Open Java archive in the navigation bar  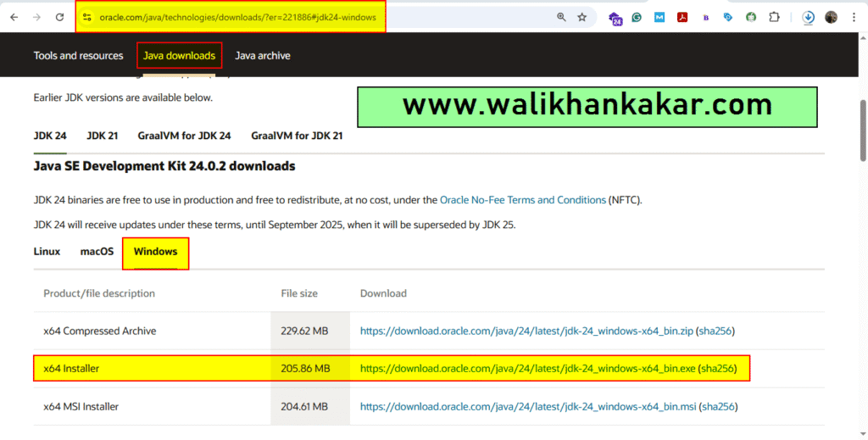pyautogui.click(x=262, y=56)
